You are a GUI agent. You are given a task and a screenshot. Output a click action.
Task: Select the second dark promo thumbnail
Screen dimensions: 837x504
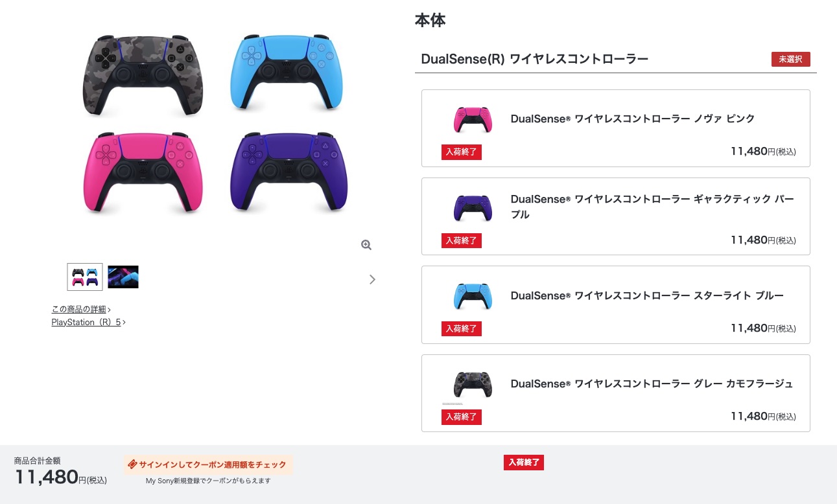tap(123, 277)
